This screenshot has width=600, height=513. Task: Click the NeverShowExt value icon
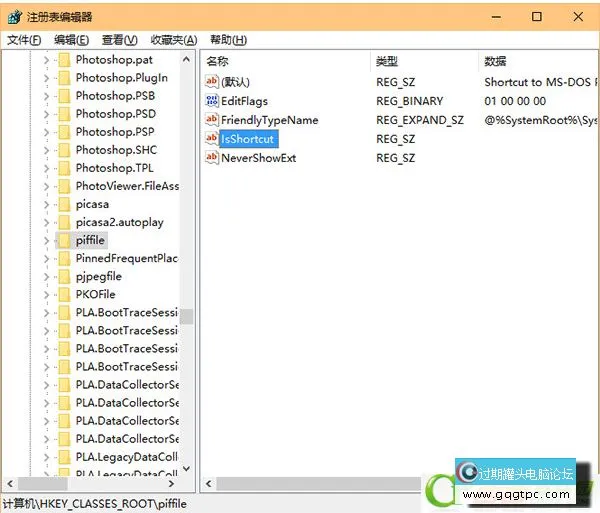tap(212, 157)
